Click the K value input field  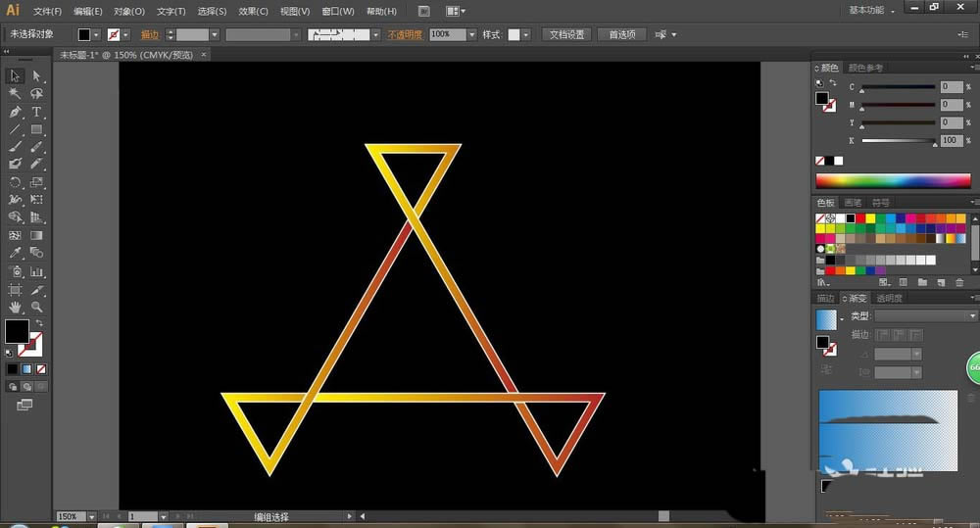pyautogui.click(x=951, y=141)
